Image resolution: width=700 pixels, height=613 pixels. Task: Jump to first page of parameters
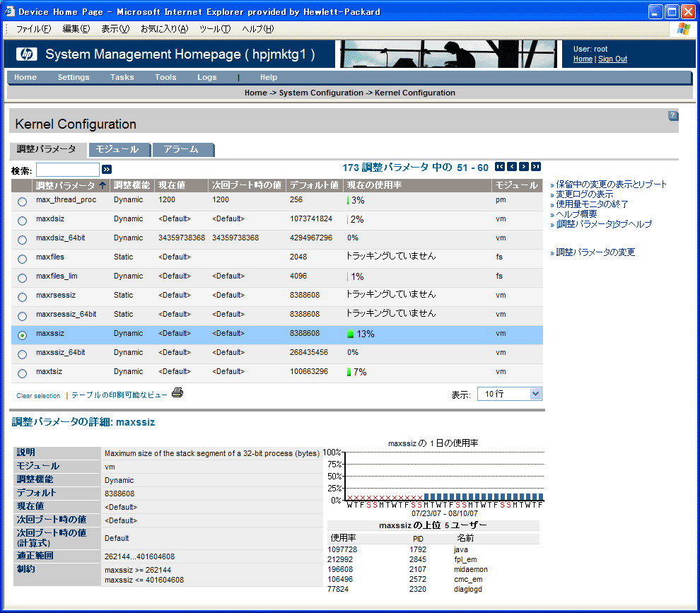(x=500, y=167)
